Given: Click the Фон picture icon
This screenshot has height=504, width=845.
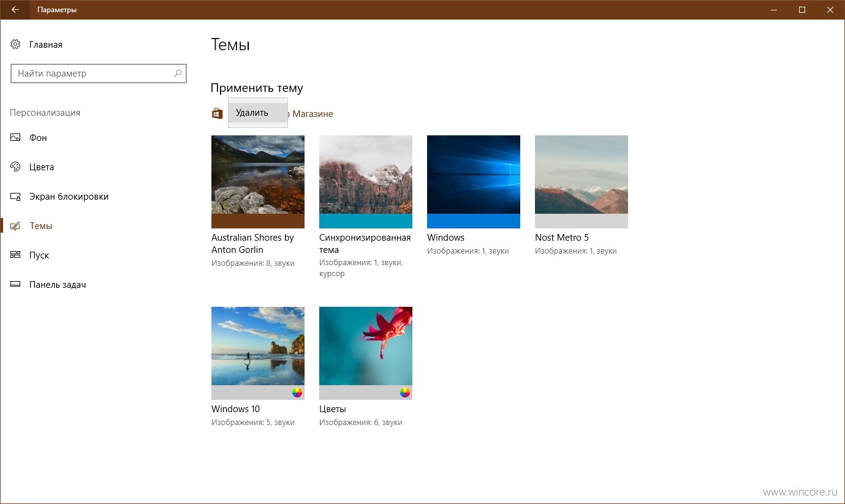Looking at the screenshot, I should (15, 138).
